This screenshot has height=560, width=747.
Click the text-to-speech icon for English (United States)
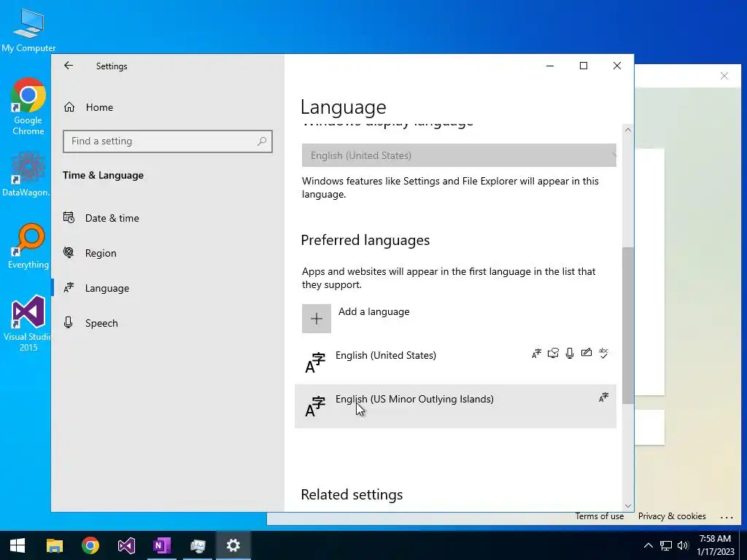pyautogui.click(x=553, y=354)
